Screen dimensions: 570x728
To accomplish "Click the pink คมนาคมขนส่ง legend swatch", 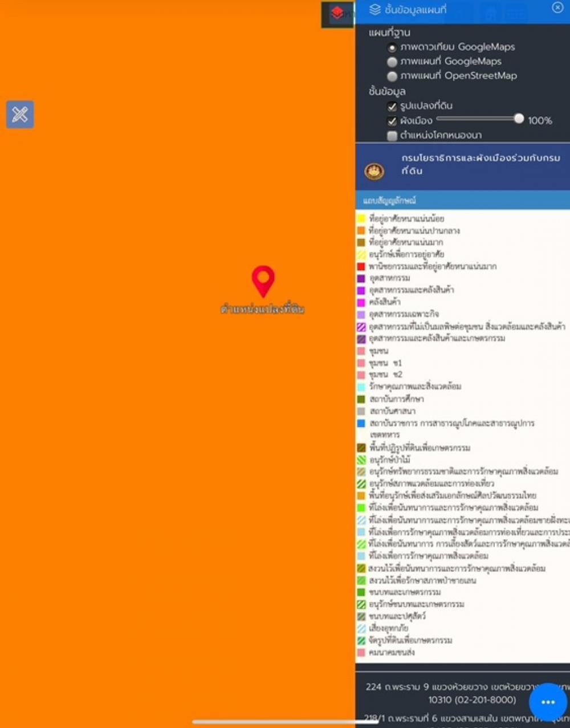I will (361, 653).
